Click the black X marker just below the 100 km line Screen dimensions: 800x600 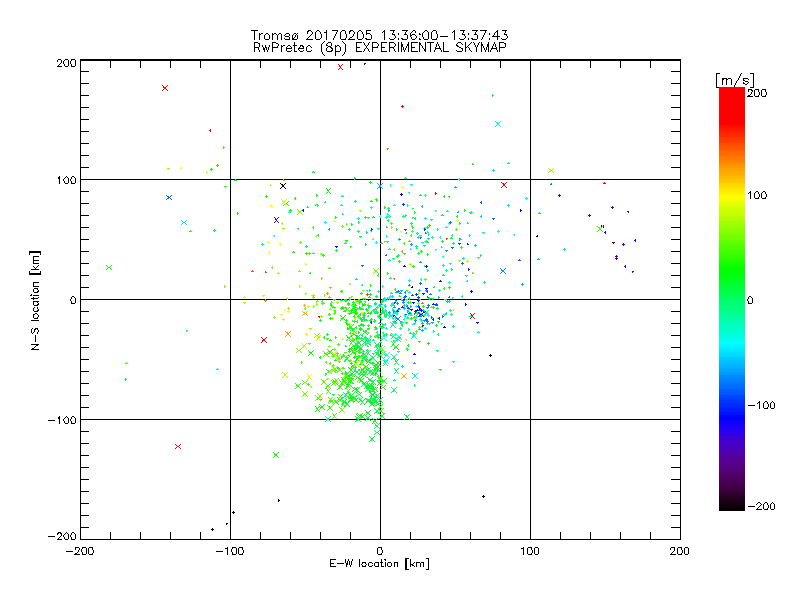click(x=283, y=186)
